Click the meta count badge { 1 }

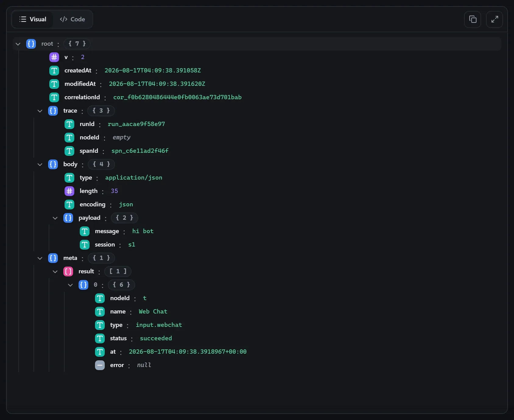[x=101, y=258]
